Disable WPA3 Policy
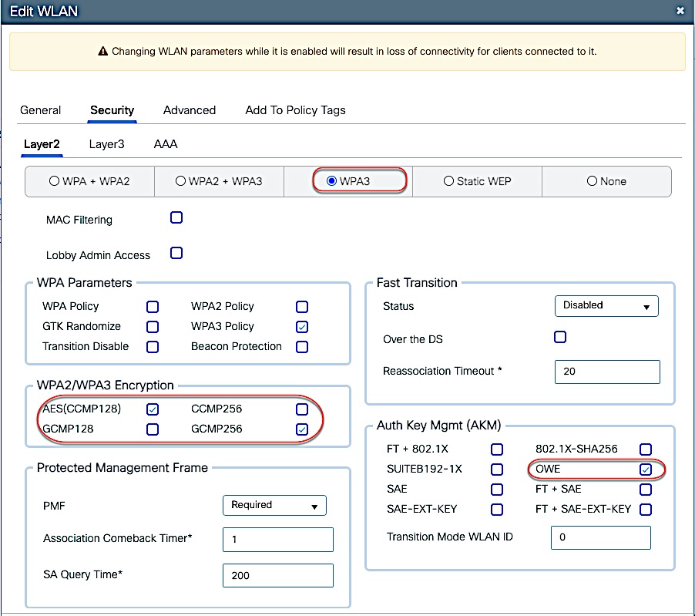This screenshot has width=695, height=616. click(301, 326)
